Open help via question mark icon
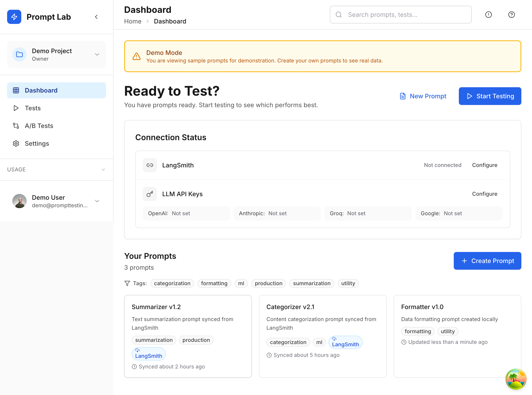The height and width of the screenshot is (395, 532). click(x=511, y=15)
